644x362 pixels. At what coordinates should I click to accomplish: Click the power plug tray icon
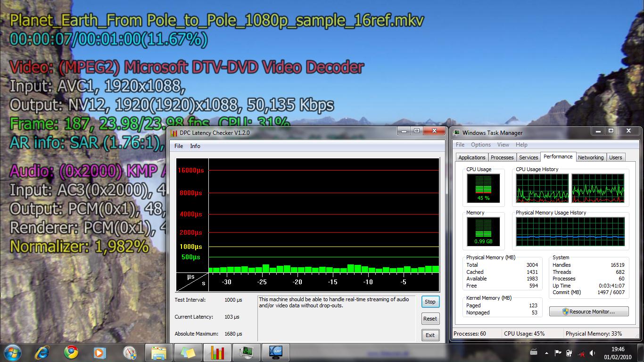point(570,352)
